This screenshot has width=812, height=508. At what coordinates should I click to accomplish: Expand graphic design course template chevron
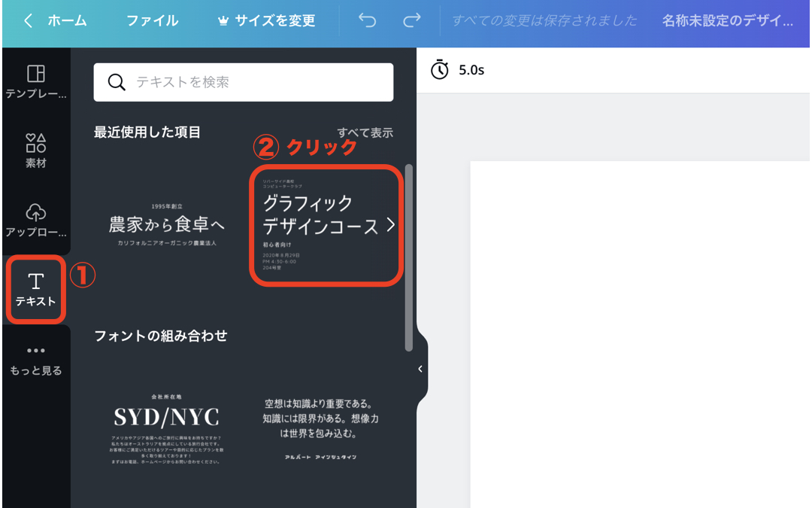coord(390,225)
